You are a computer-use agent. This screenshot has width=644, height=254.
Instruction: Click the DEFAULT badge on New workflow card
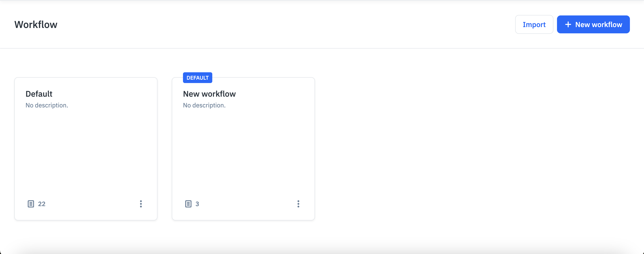[197, 77]
